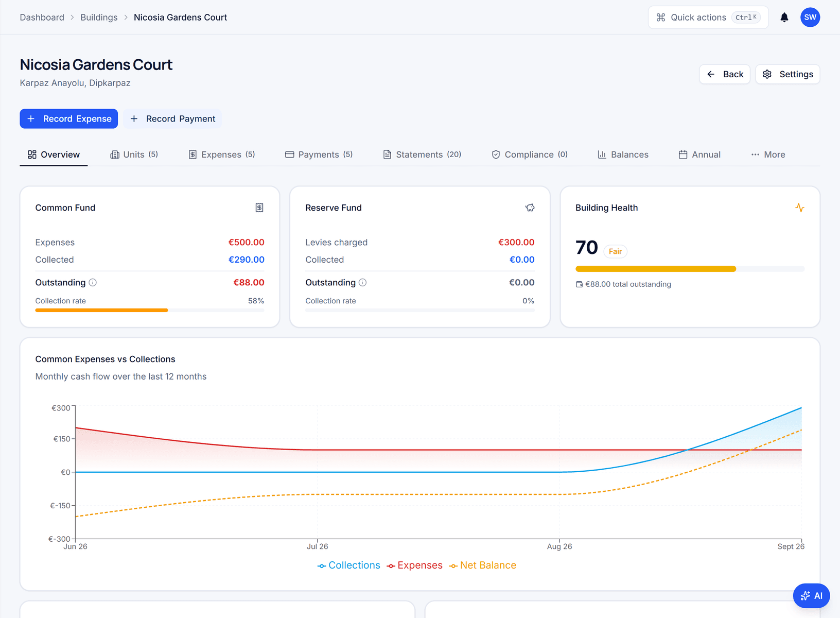Screen dimensions: 840x618
Task: Open the Statements (20) tab
Action: [422, 154]
